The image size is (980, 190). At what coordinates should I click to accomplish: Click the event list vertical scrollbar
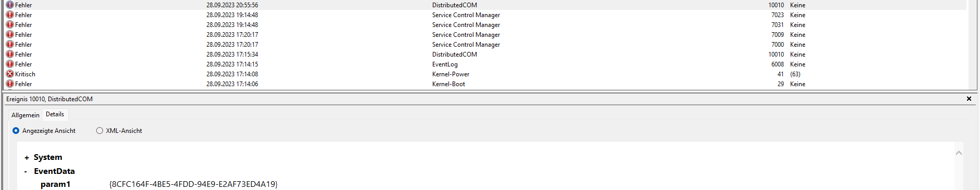(x=972, y=45)
